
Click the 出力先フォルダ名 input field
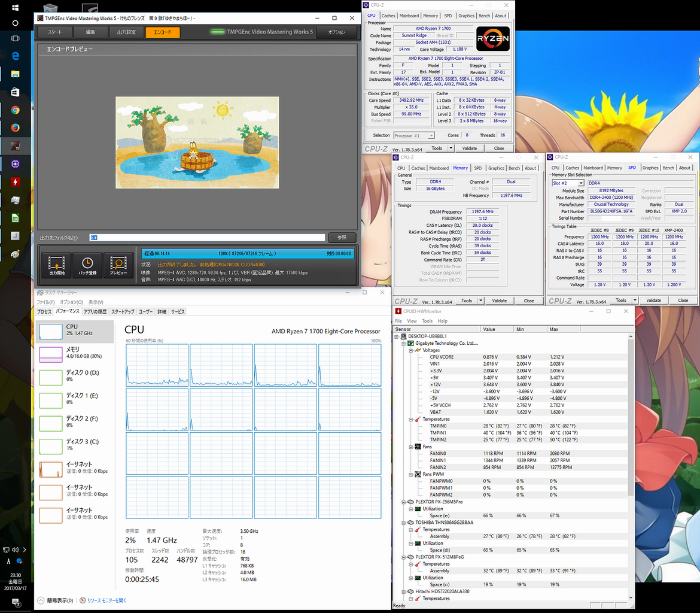point(207,237)
